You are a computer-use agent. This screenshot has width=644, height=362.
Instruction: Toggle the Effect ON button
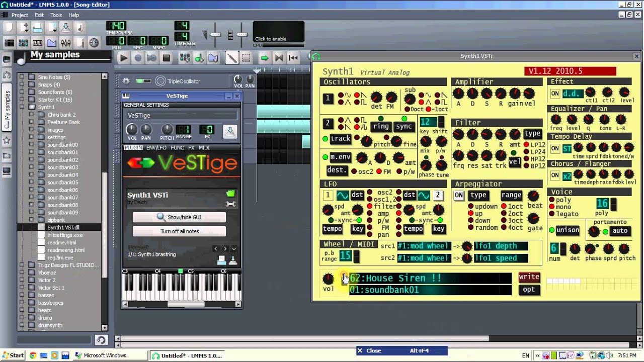pos(555,93)
